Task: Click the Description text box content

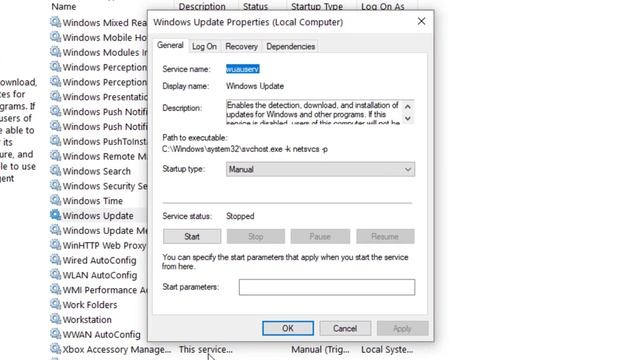Action: (x=313, y=112)
